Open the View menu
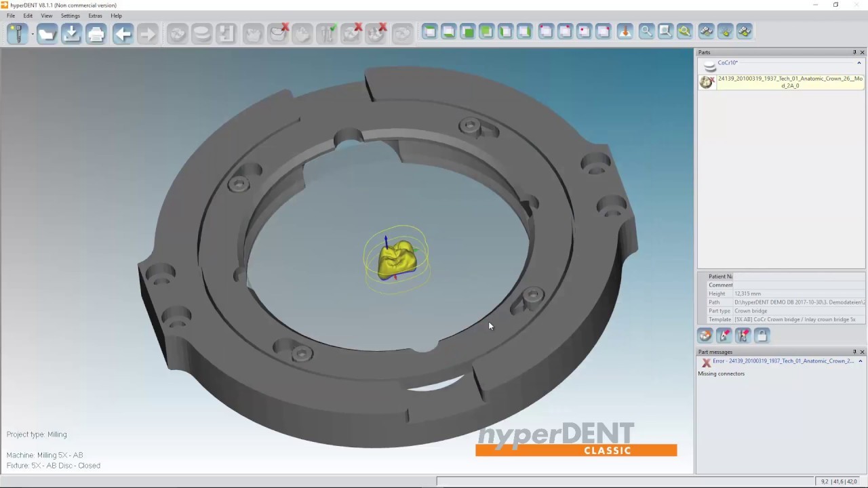 click(47, 16)
